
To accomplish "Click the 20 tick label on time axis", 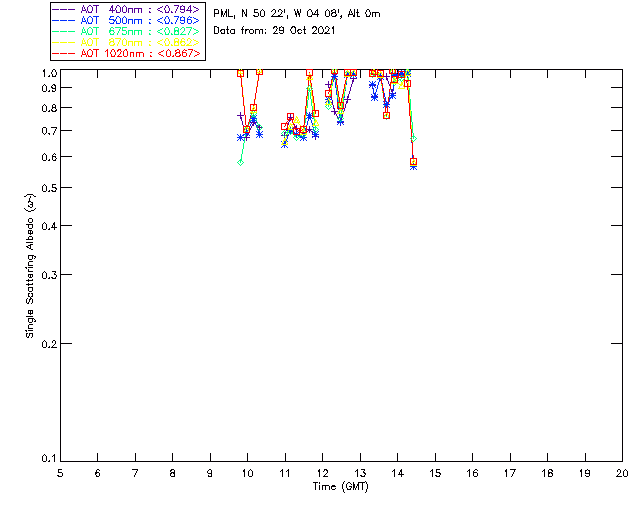I will [622, 472].
